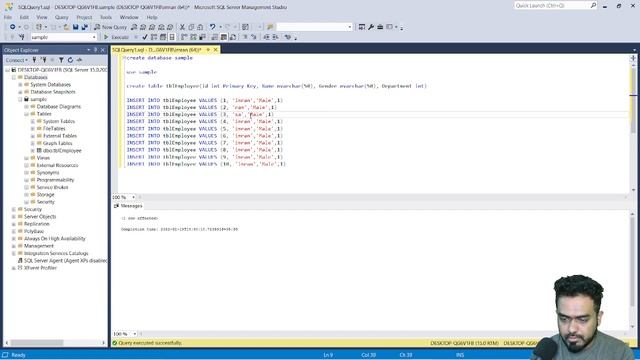640x360 pixels.
Task: Click the Connect plug icon in Object Explorer
Action: (x=34, y=60)
